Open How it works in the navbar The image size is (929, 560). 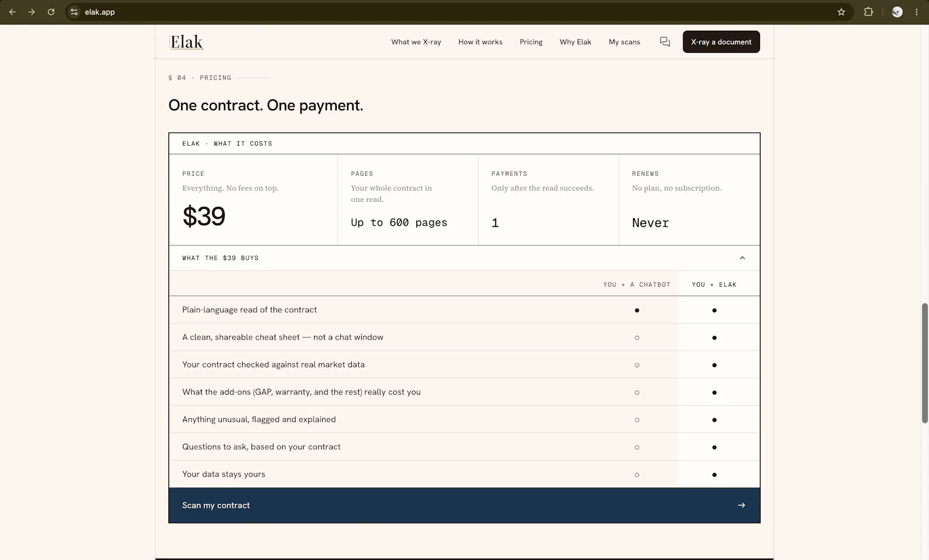[x=480, y=42]
